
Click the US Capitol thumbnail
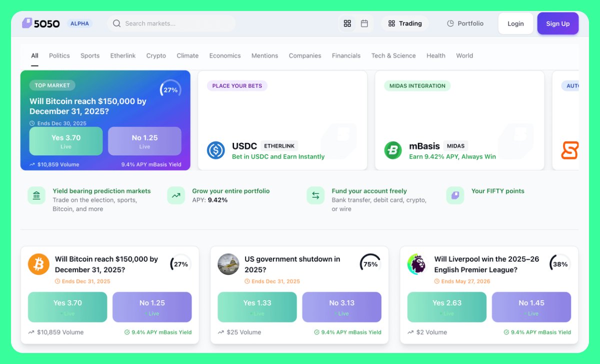point(228,264)
